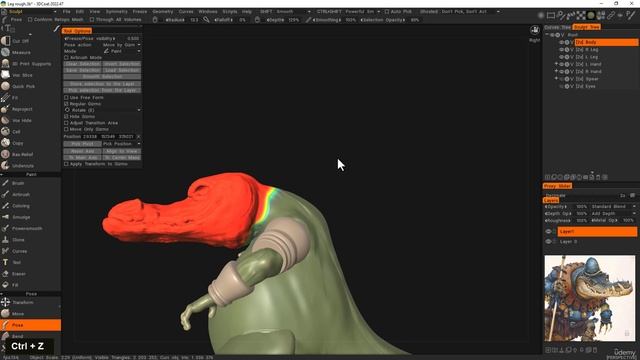This screenshot has height=360, width=640.
Task: Toggle Through All Volumes checkbox
Action: [92, 19]
